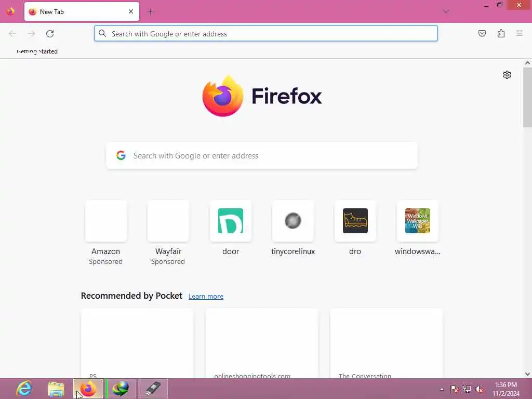The image size is (532, 399).
Task: Click the Firefox logo on the page
Action: point(262,96)
